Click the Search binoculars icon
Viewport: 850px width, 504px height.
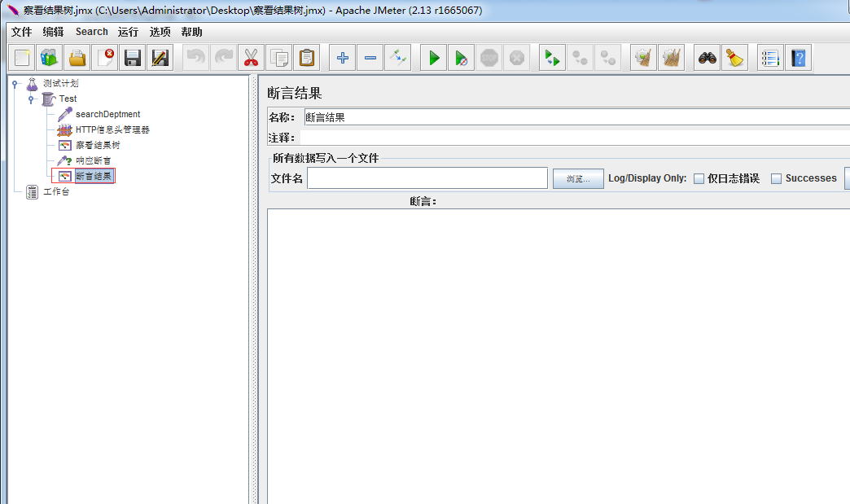(x=708, y=58)
